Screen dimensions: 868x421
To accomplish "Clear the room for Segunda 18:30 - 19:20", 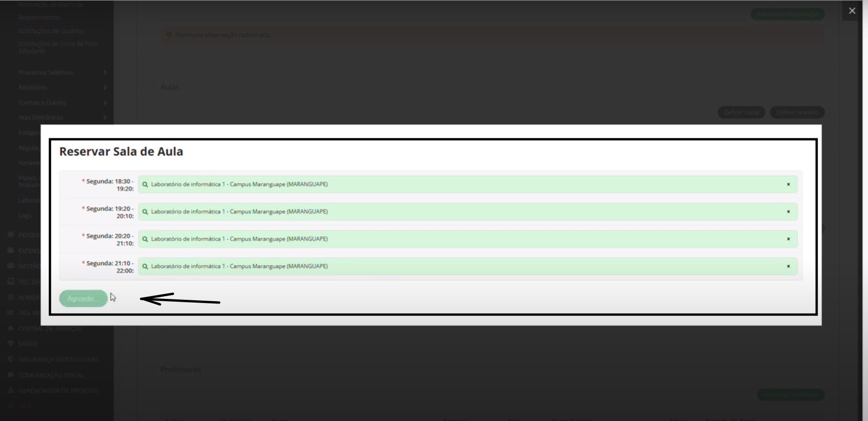I will click(x=788, y=185).
